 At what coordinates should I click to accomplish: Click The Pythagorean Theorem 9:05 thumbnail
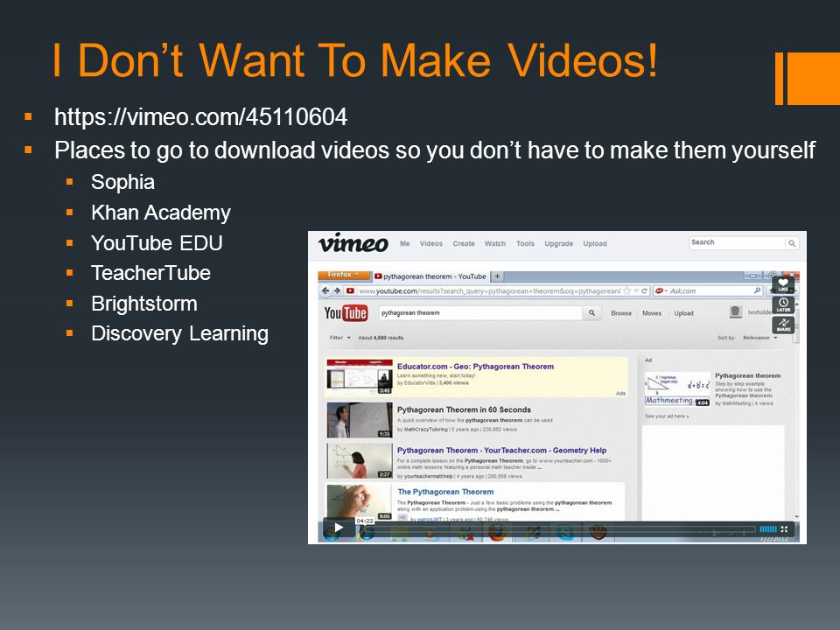click(x=360, y=502)
